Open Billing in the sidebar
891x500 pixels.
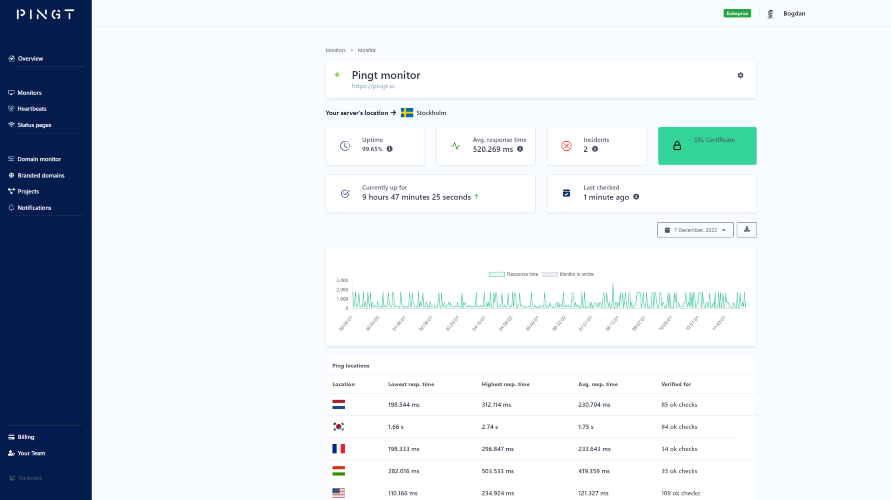click(21, 437)
